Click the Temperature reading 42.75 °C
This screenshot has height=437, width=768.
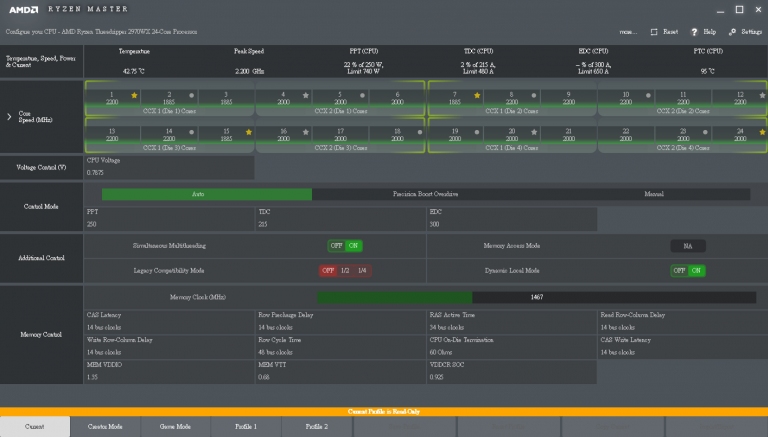[134, 72]
